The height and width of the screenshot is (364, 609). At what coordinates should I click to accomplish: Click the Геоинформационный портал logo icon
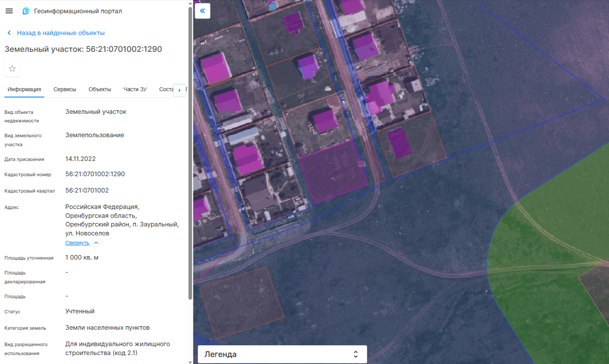pyautogui.click(x=26, y=11)
